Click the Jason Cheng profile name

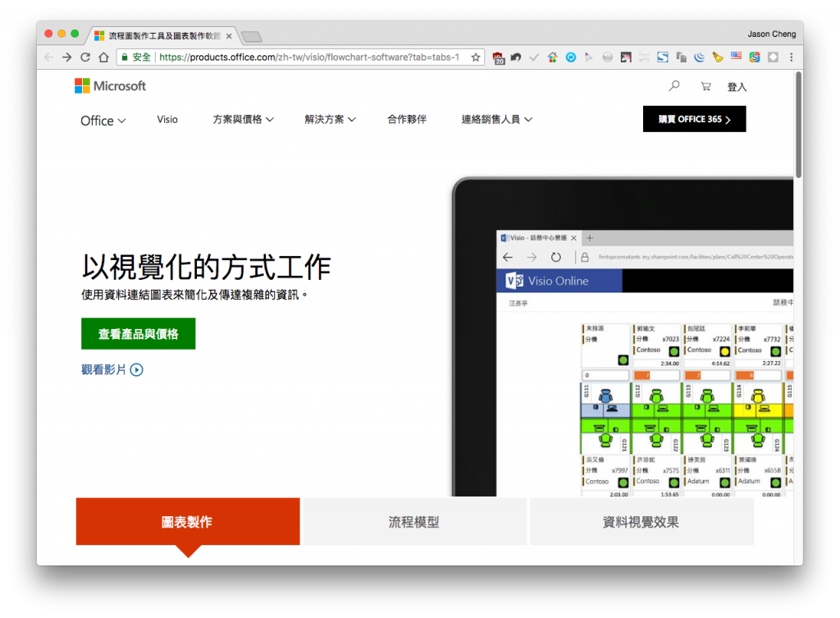771,34
